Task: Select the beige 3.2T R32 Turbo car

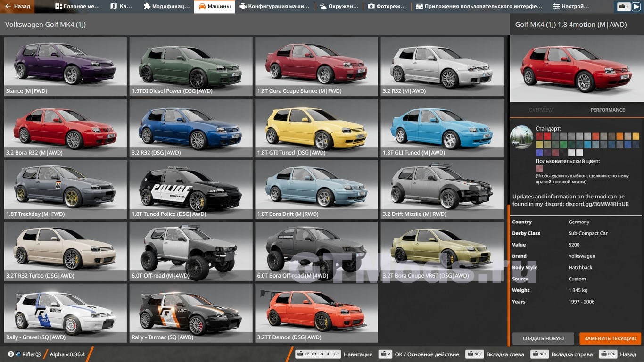Action: click(x=66, y=251)
